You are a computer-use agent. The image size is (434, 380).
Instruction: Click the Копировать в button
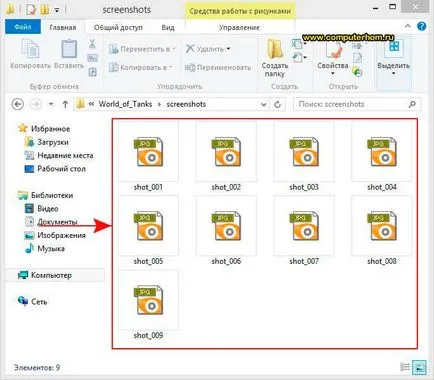(141, 67)
